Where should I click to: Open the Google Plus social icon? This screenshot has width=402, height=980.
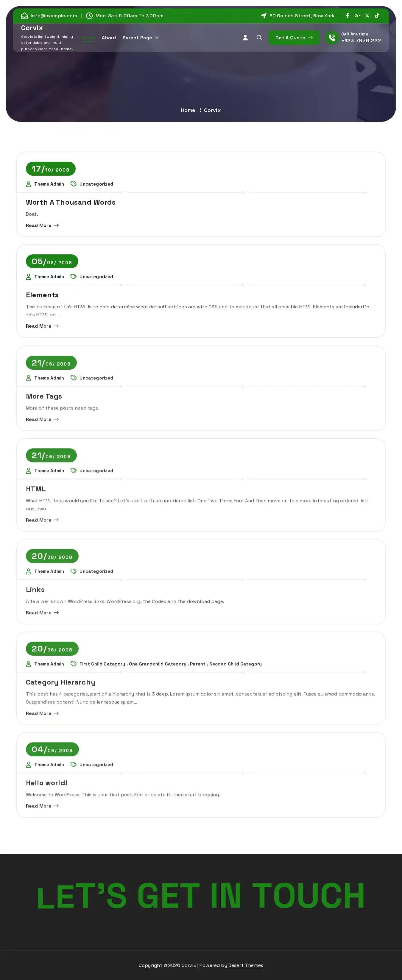[x=358, y=15]
